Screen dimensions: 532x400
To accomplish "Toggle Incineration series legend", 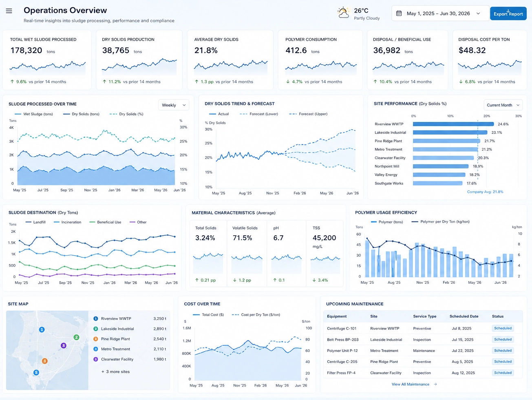I will tap(67, 222).
